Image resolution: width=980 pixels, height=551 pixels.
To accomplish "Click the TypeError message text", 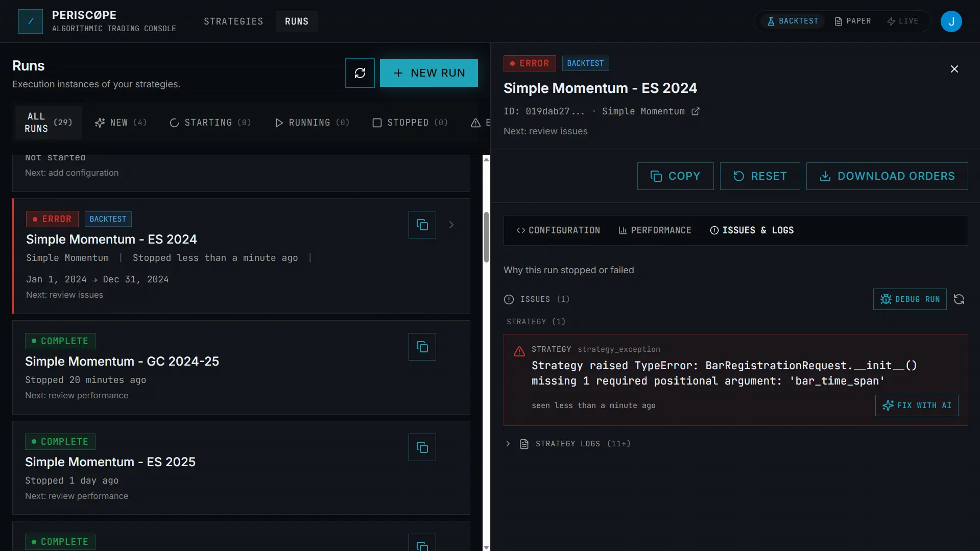I will (724, 373).
